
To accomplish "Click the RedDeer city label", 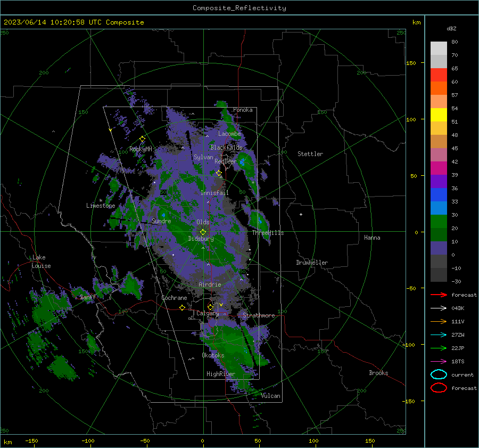I will click(x=226, y=161).
